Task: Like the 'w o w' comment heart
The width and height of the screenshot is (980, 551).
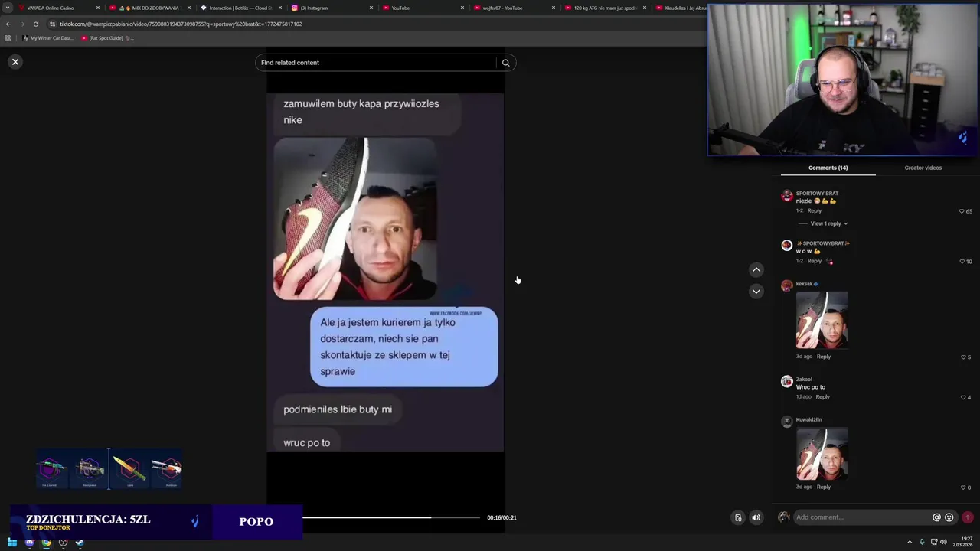Action: coord(962,262)
